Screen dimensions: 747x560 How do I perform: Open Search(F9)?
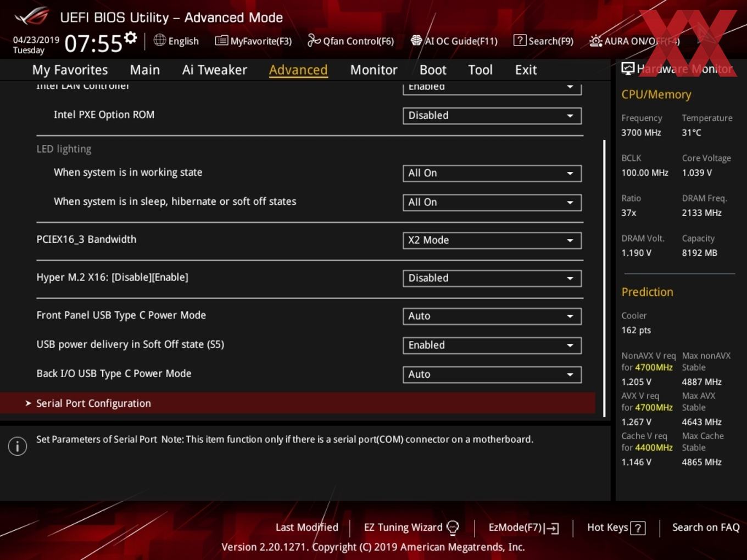(x=544, y=41)
